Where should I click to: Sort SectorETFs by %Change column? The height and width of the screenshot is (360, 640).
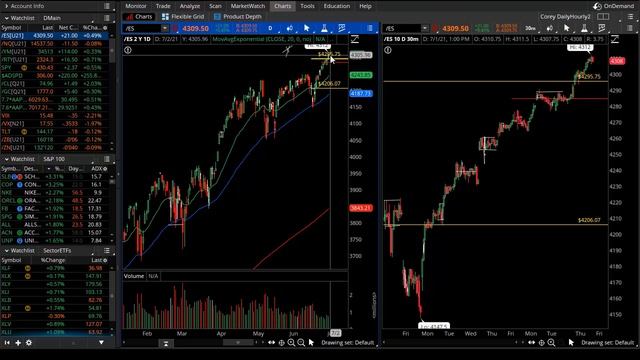point(53,260)
